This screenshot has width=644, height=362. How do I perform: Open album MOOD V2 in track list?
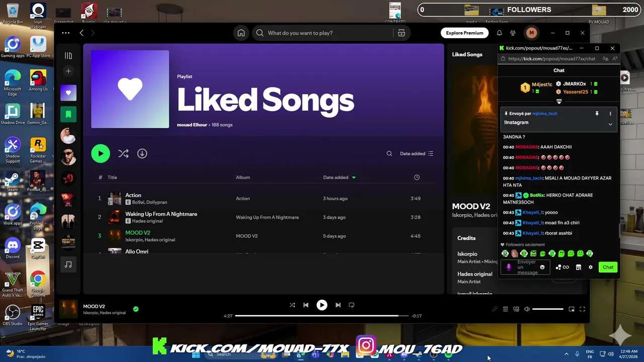tap(247, 236)
